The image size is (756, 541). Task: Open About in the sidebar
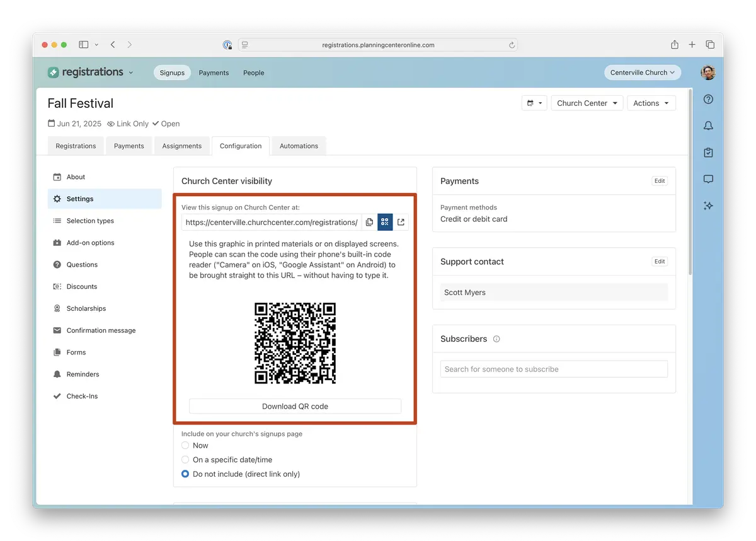coord(105,177)
